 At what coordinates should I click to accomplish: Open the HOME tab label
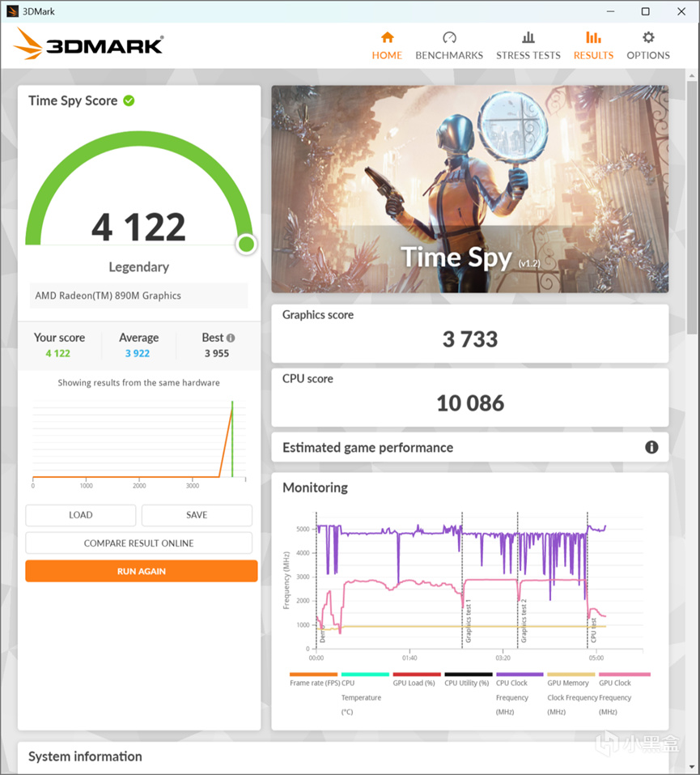point(387,55)
